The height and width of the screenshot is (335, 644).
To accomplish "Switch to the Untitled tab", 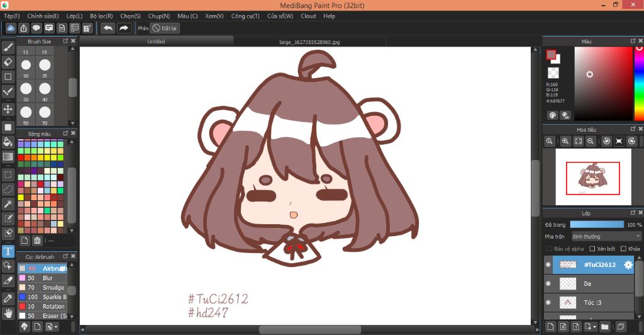I will (x=156, y=42).
